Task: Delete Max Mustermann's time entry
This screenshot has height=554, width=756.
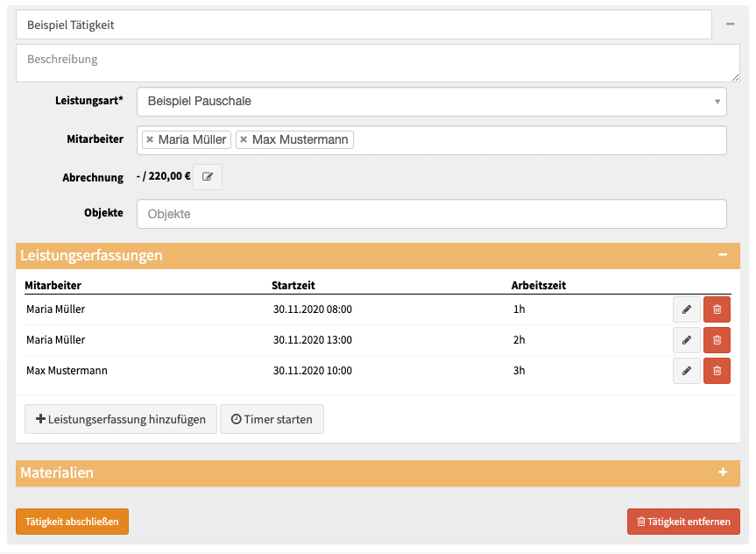Action: (717, 371)
